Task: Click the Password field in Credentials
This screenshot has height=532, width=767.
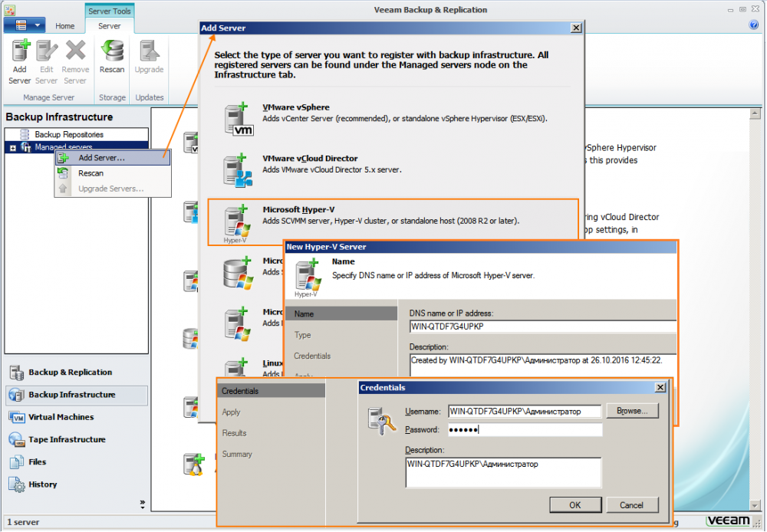Action: [525, 430]
